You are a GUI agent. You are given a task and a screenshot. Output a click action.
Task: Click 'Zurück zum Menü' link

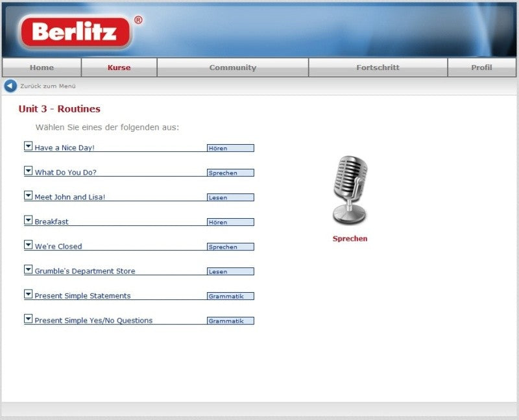[48, 86]
